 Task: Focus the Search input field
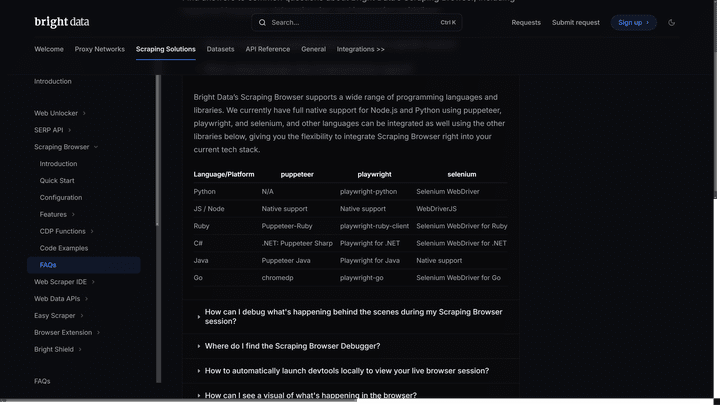(x=356, y=22)
